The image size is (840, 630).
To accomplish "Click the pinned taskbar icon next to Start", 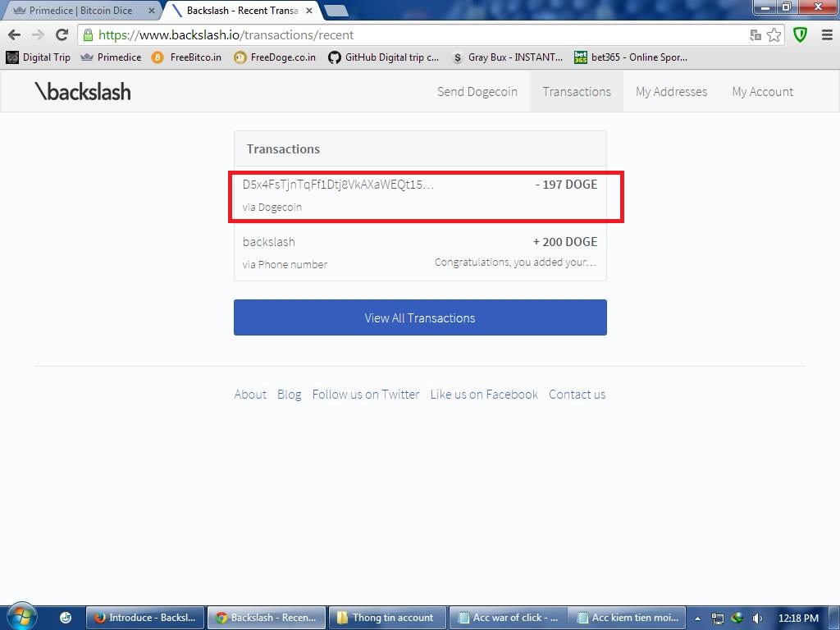I will (66, 618).
